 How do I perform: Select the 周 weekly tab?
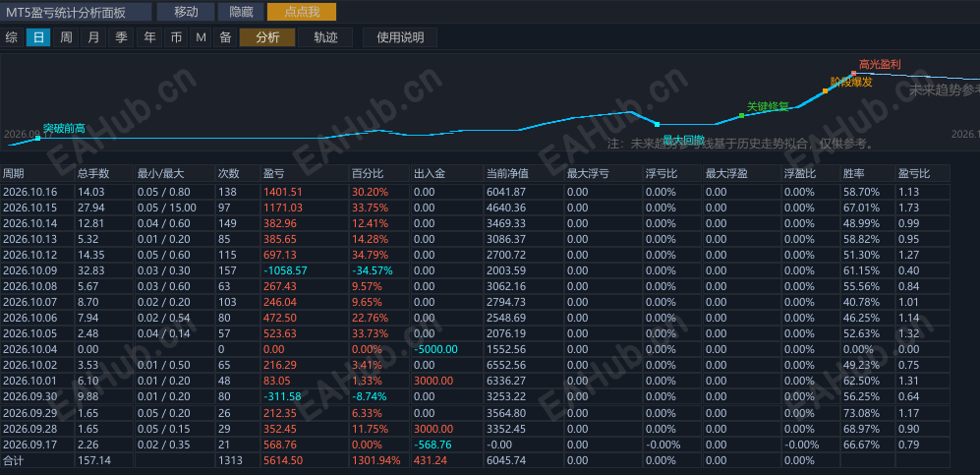[66, 37]
